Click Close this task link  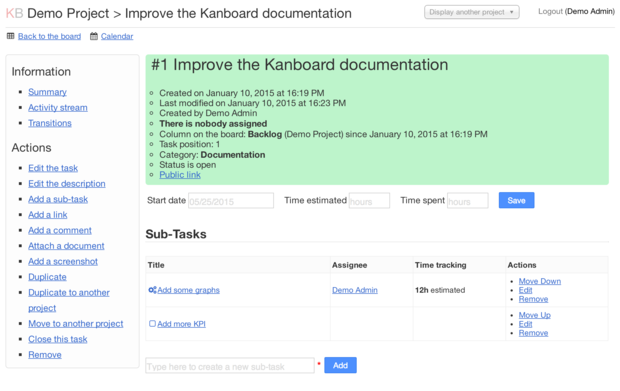click(x=58, y=339)
